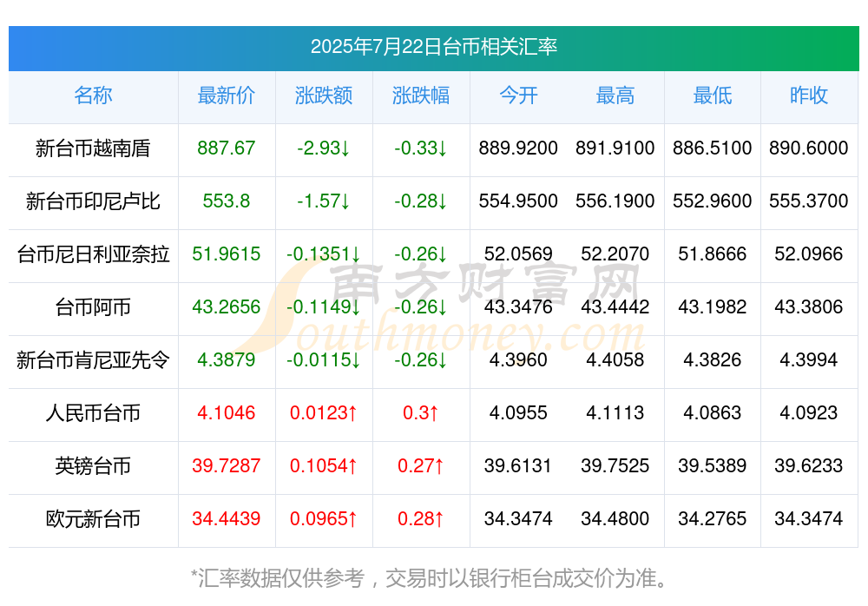
Task: Click change amount -0.0115↓
Action: click(x=324, y=360)
